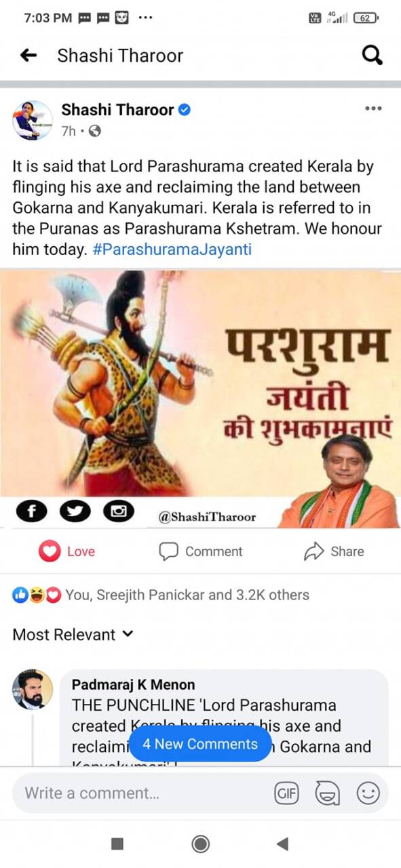Open sticker picker in comment bar
The width and height of the screenshot is (401, 868).
pyautogui.click(x=327, y=793)
